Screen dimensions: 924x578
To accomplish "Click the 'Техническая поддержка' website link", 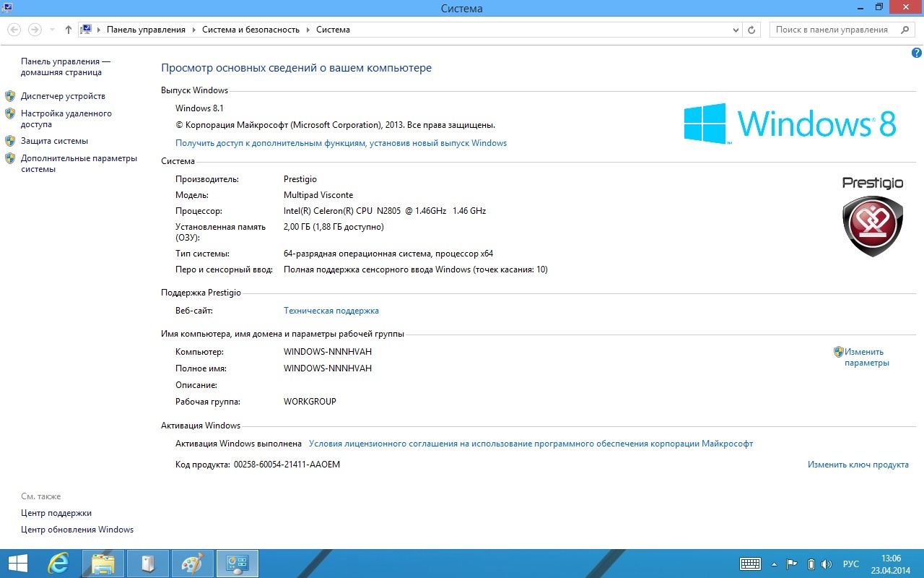I will coord(331,311).
